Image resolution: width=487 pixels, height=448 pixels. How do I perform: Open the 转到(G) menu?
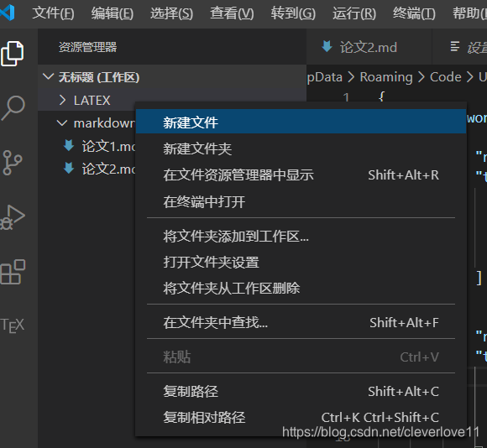point(293,13)
